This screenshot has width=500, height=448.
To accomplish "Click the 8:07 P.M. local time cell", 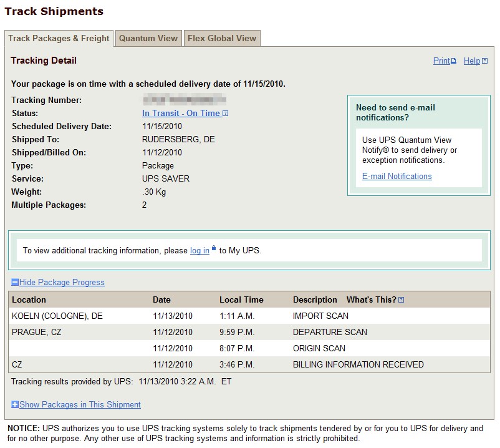I will [x=237, y=348].
